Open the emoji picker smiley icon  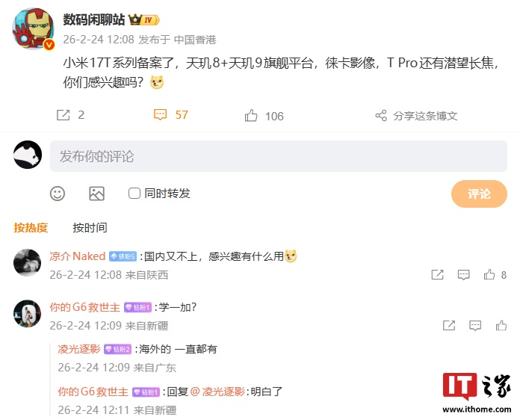point(58,194)
